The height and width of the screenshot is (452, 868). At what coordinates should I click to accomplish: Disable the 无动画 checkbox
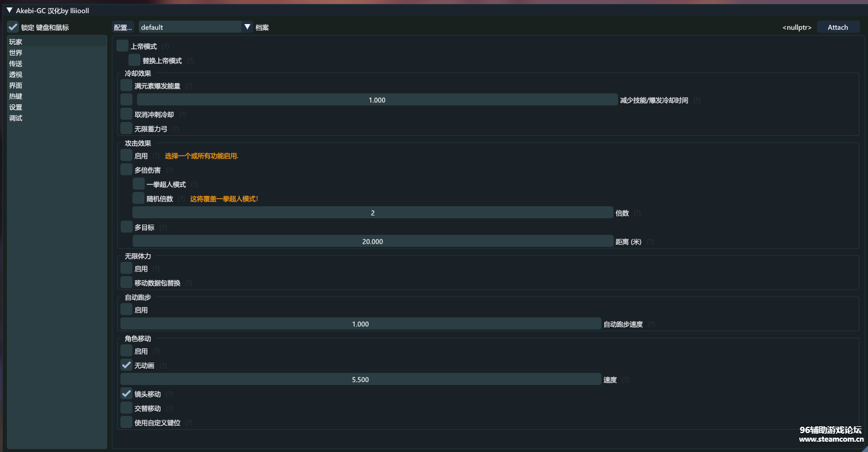[x=126, y=365]
